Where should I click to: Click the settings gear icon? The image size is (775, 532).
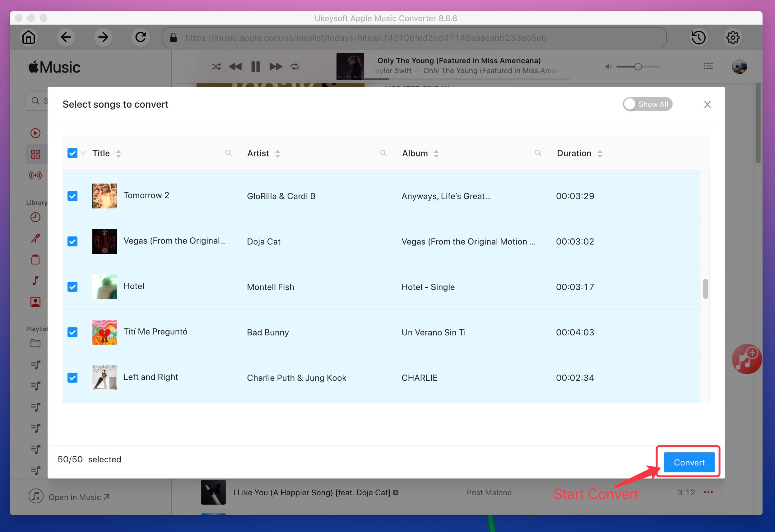(x=733, y=37)
